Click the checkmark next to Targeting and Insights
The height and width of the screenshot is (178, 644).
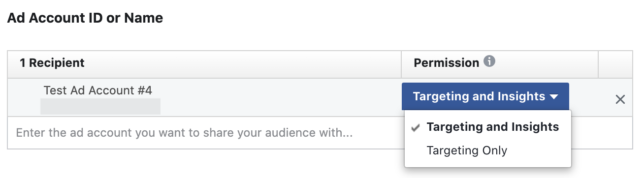coord(416,127)
